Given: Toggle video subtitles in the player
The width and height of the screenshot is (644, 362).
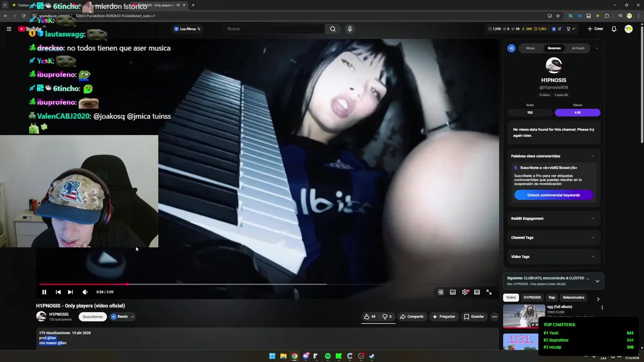Looking at the screenshot, I should [x=453, y=292].
